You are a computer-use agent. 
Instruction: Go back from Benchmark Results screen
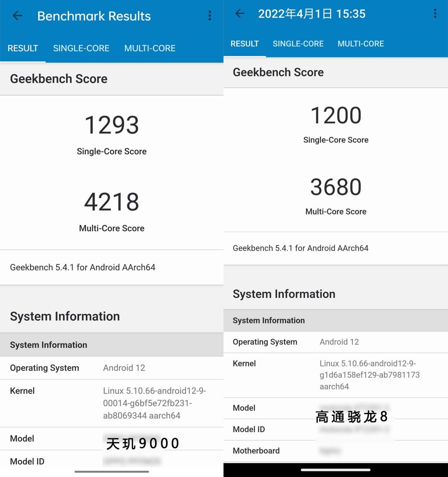tap(17, 16)
